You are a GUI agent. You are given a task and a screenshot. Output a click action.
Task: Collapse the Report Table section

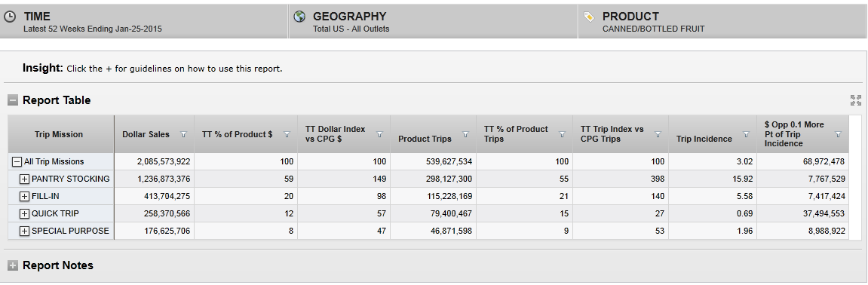[x=13, y=101]
